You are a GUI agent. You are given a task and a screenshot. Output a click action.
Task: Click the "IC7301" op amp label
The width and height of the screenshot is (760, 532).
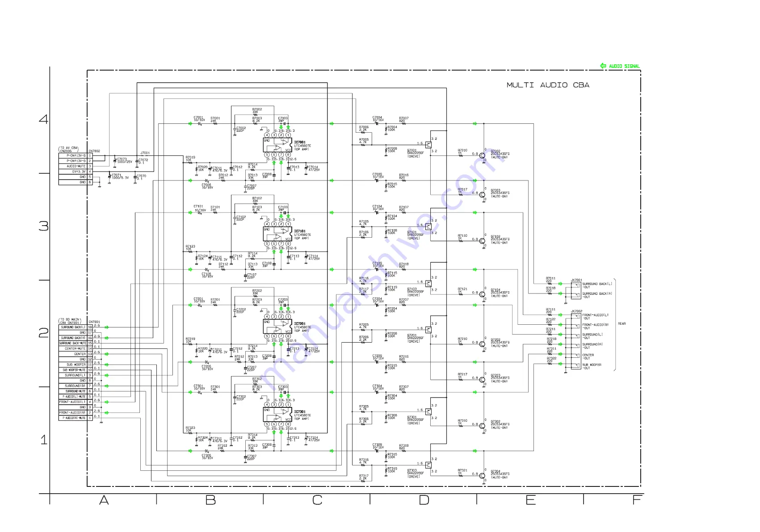click(300, 412)
